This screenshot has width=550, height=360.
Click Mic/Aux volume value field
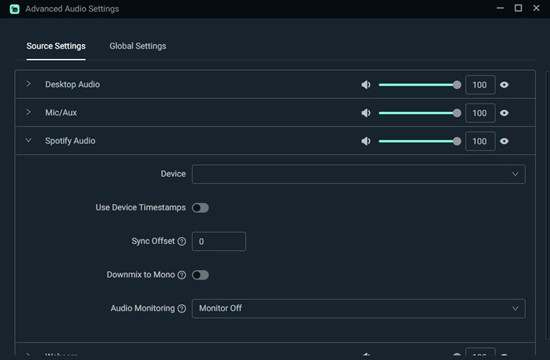click(480, 113)
